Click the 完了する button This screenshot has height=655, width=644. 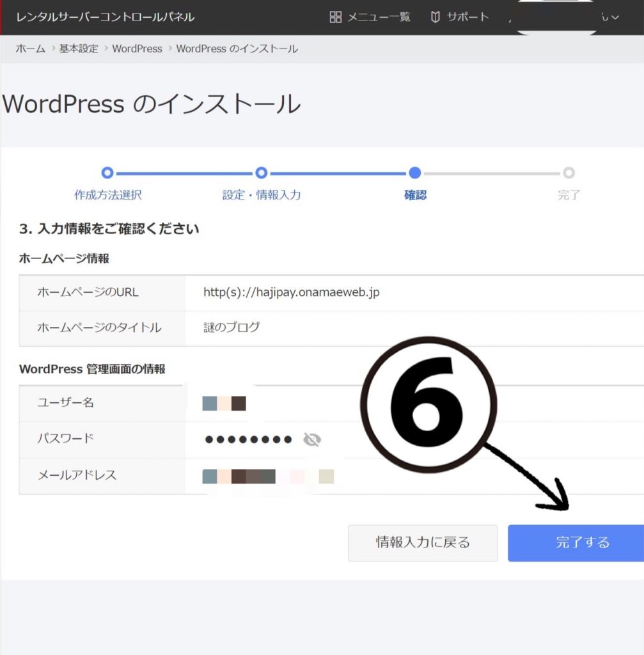tap(576, 543)
